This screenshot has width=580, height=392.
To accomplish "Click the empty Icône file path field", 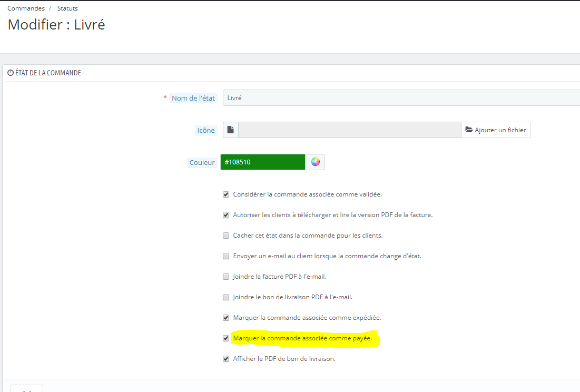I will coord(350,130).
